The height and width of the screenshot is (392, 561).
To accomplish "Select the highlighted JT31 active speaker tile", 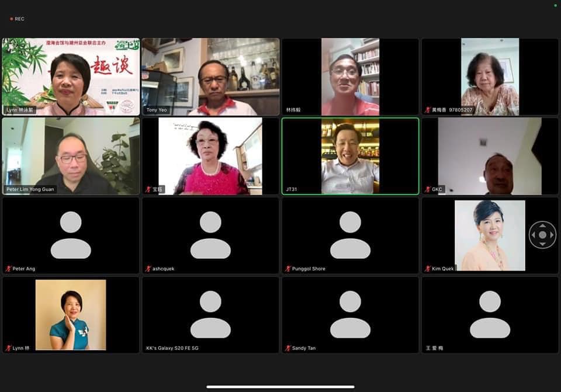I will tap(350, 155).
